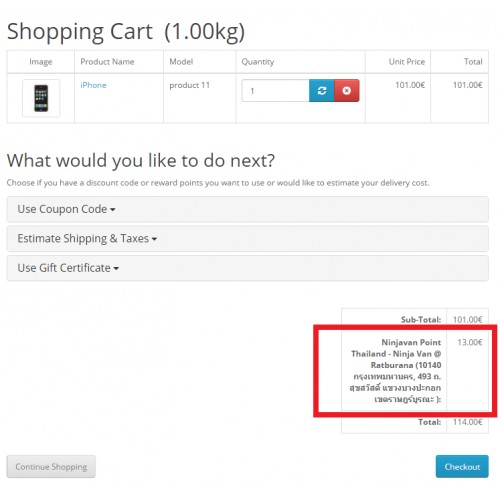Click the Checkout button
Screen dimensions: 500x500
[462, 466]
